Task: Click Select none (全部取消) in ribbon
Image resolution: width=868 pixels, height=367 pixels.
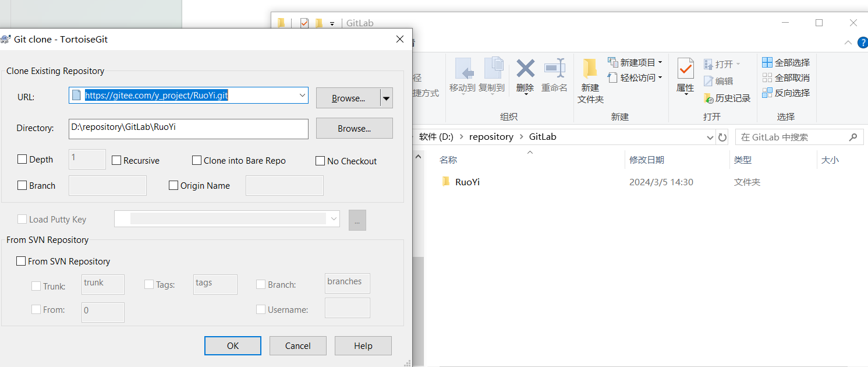Action: (x=786, y=77)
